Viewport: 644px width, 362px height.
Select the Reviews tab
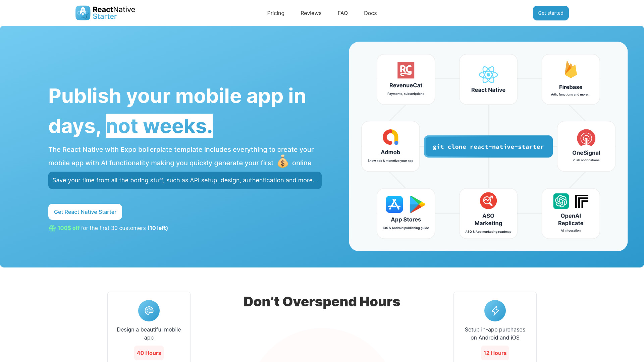311,13
